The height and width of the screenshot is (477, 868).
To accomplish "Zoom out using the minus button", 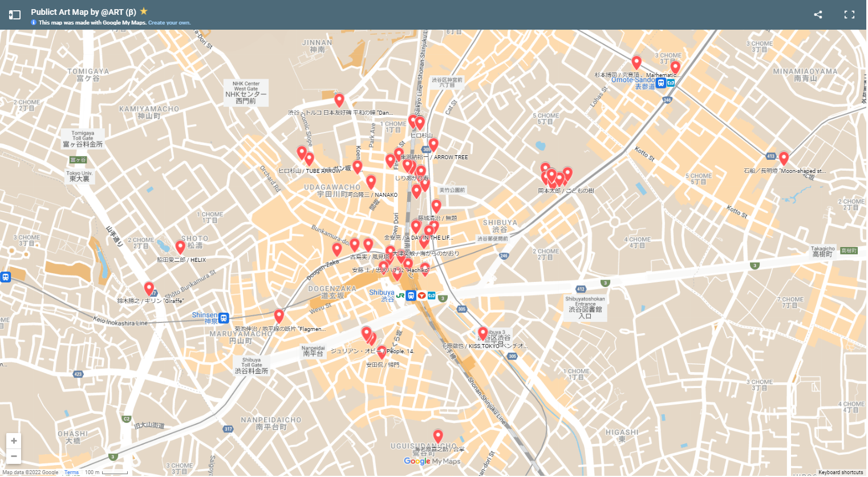I will click(x=13, y=456).
